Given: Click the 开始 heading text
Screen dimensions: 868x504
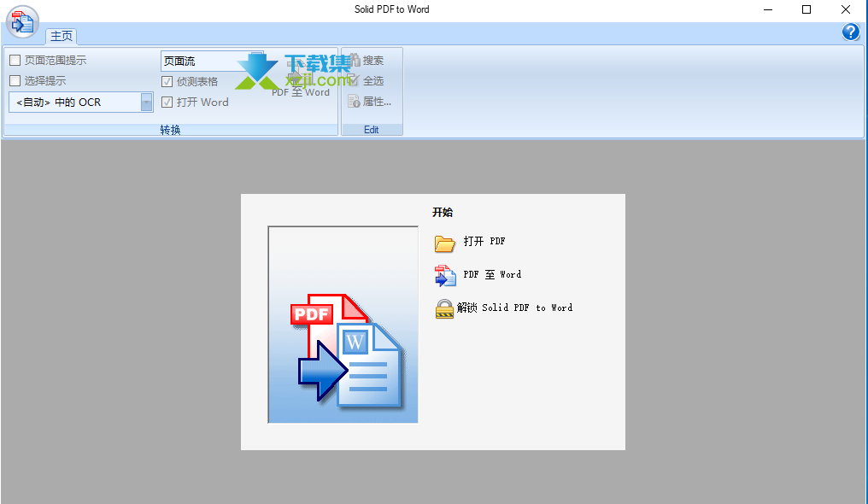Looking at the screenshot, I should (443, 213).
